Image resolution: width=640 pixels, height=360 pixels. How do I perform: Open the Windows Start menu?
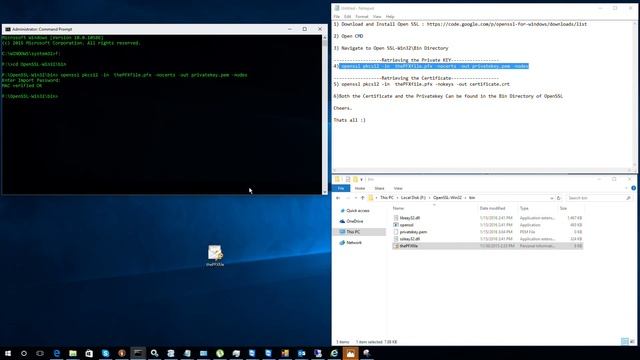click(8, 353)
